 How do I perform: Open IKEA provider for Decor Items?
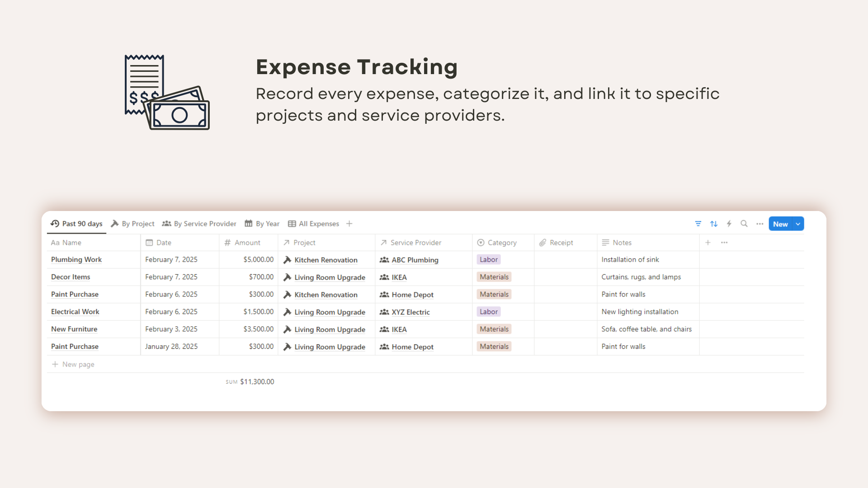pos(399,277)
